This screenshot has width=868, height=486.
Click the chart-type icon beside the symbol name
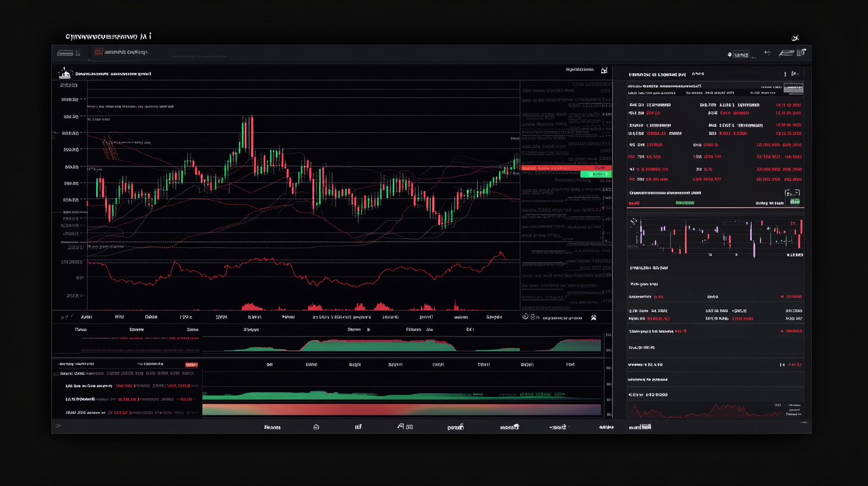(66, 73)
